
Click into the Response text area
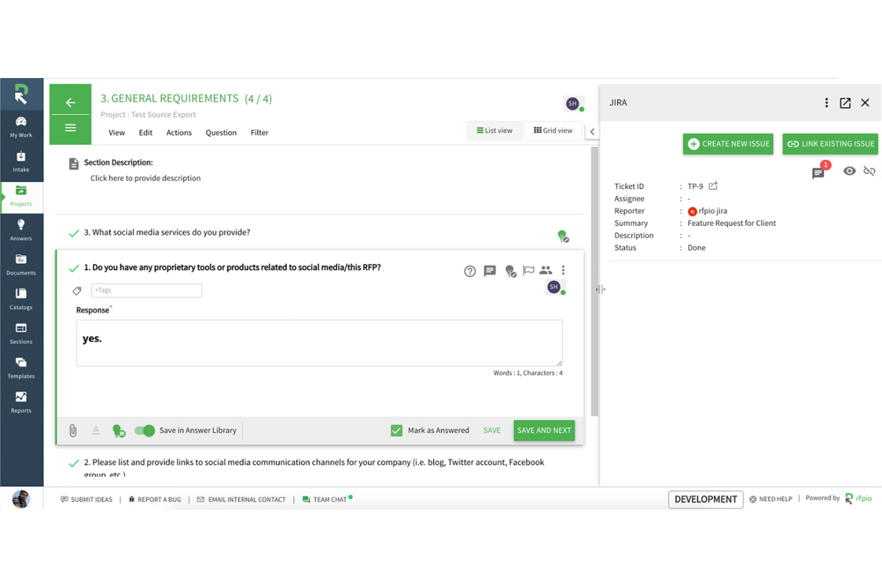(x=319, y=343)
